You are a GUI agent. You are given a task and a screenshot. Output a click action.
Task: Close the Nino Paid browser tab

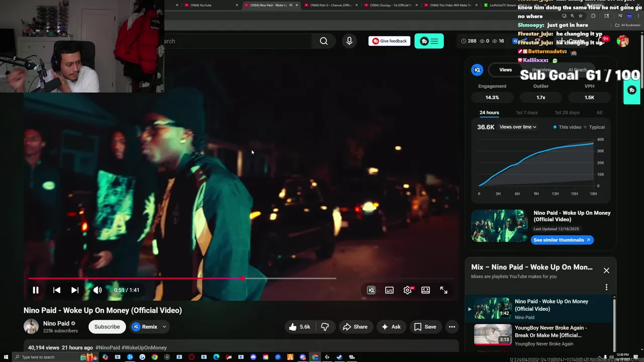tap(297, 5)
